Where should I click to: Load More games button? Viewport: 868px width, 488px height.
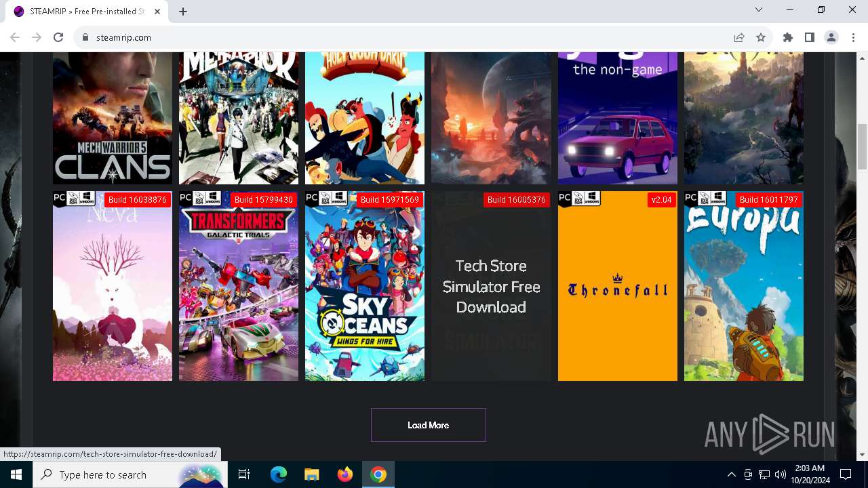pyautogui.click(x=429, y=425)
